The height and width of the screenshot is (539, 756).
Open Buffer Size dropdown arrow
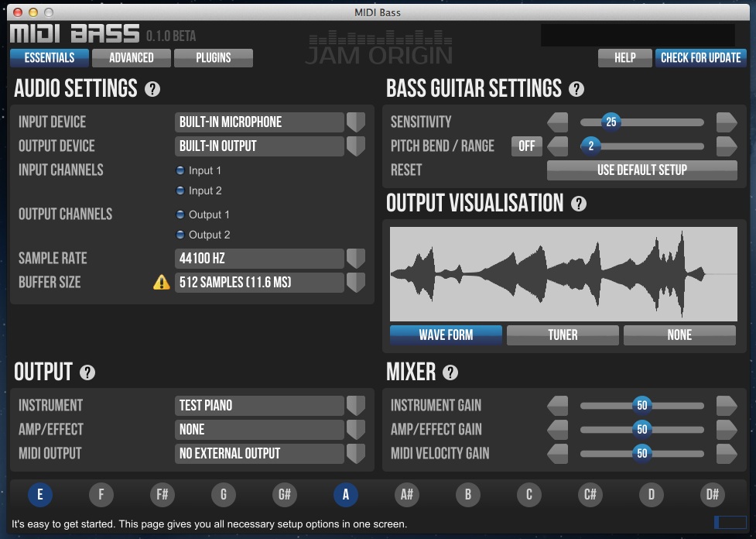point(356,283)
